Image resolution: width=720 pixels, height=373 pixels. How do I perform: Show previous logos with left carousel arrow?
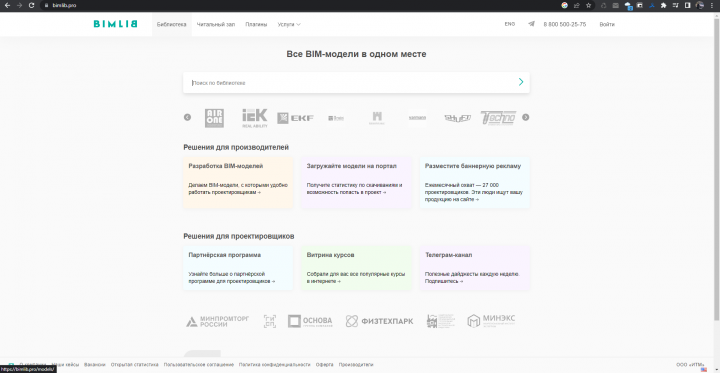[187, 118]
